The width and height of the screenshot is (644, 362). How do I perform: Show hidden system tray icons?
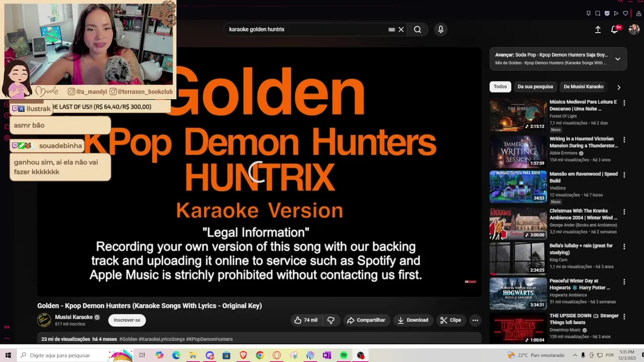pos(574,355)
